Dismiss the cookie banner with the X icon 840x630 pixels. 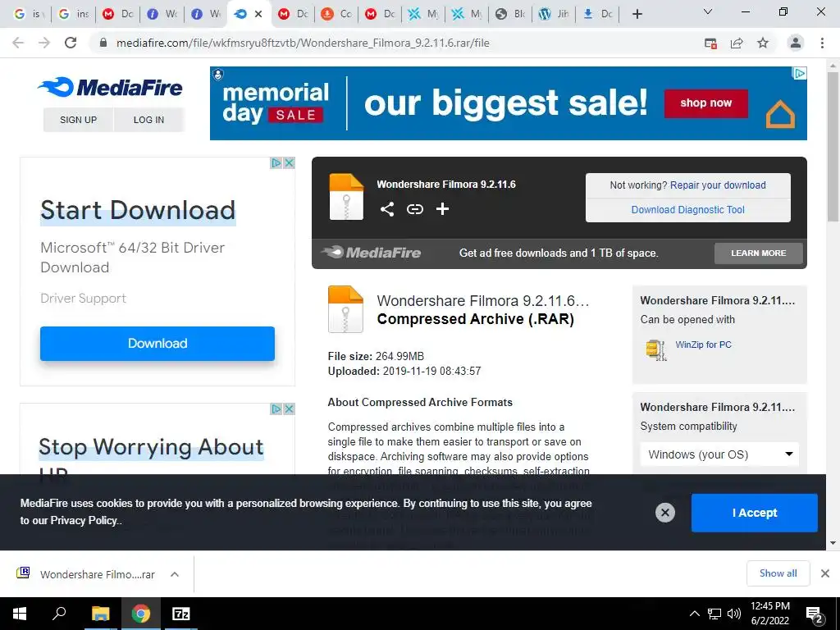click(664, 513)
